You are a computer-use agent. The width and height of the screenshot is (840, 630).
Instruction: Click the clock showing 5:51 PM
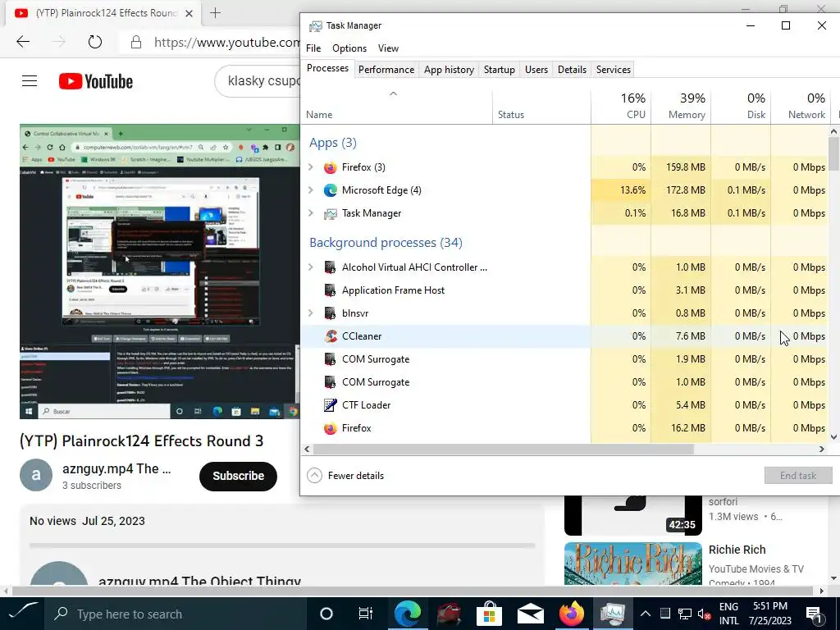coord(769,606)
